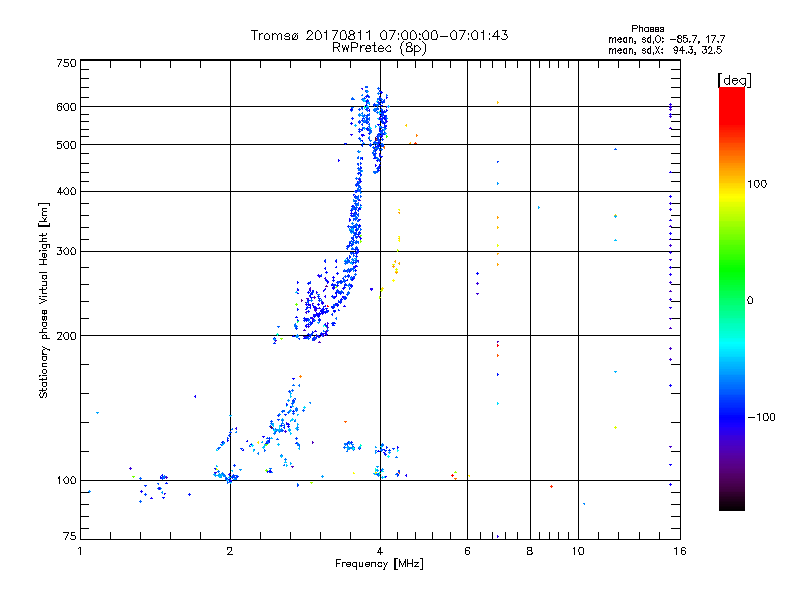
Task: Click the plot title 'Tromsø 20170811 07:00:00-07:01:43'
Action: [379, 35]
